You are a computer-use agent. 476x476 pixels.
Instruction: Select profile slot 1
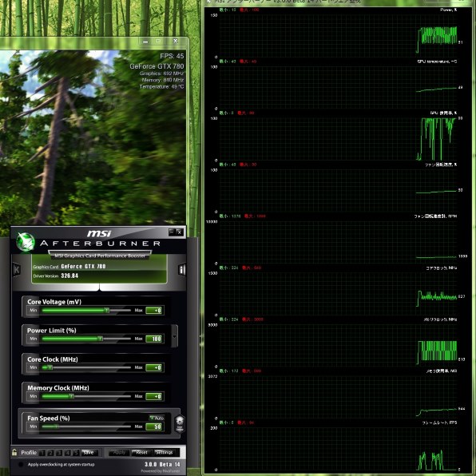click(42, 453)
